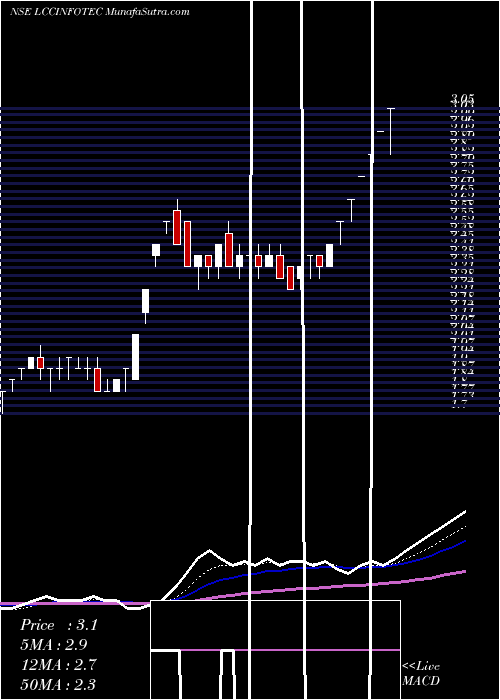Click the final candlestick at chart high
The width and height of the screenshot is (500, 700).
pos(391,131)
